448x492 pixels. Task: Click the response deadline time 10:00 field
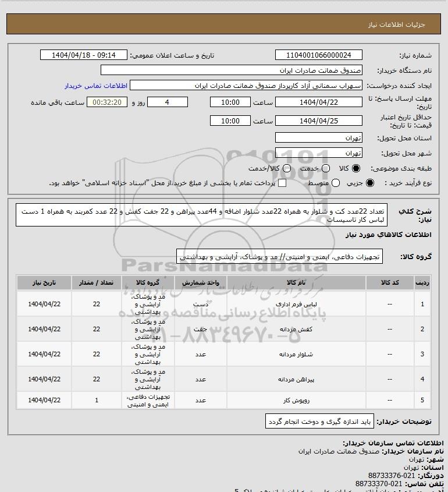tap(230, 102)
